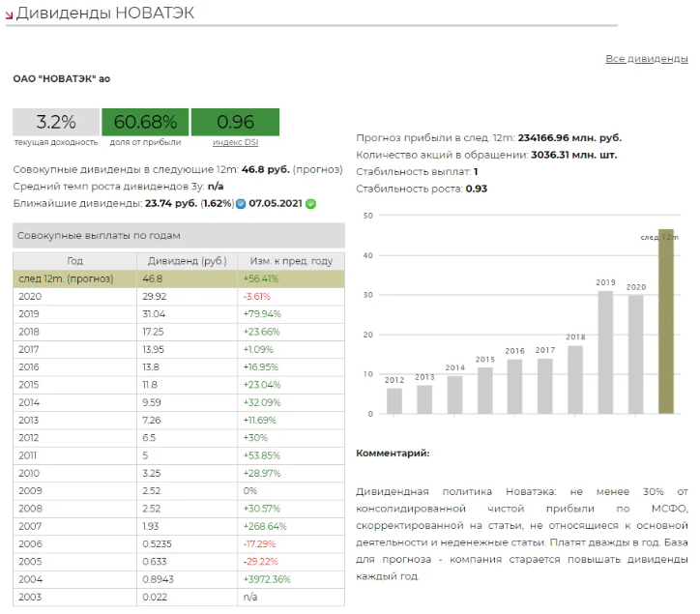Image resolution: width=700 pixels, height=614 pixels.
Task: Click the green checkmark icon after 07.05.2021
Action: click(x=311, y=204)
